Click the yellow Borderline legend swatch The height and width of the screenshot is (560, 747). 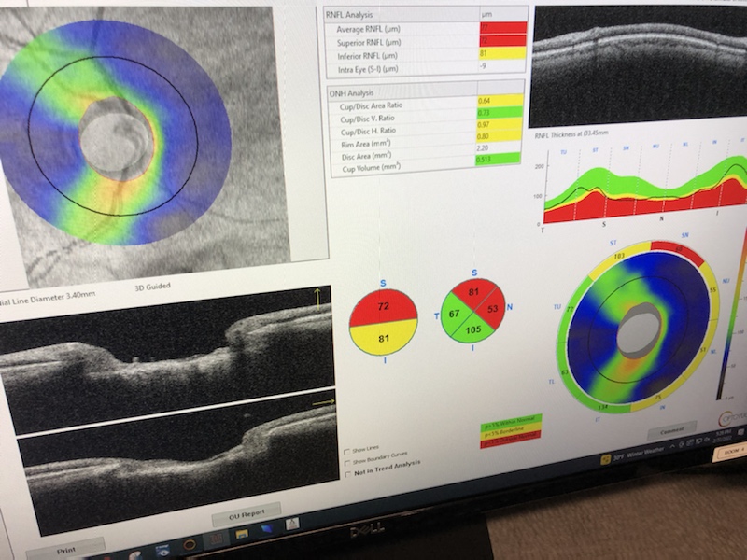[511, 432]
